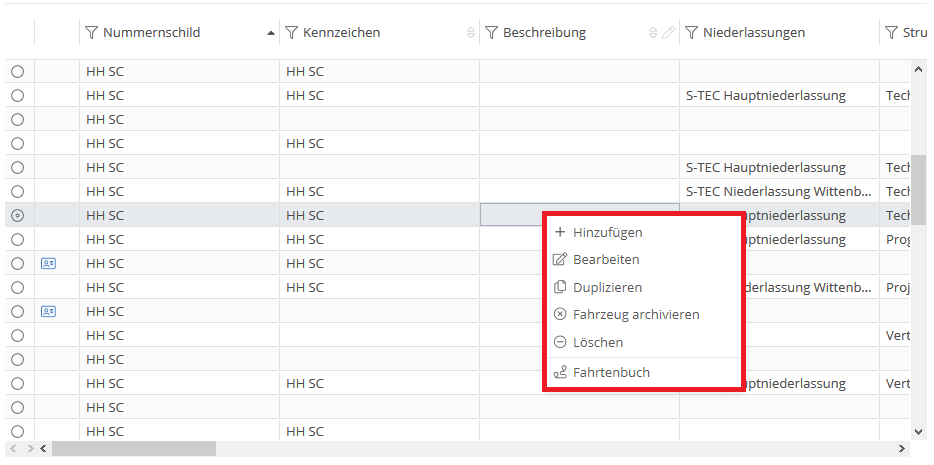
Task: Click the vertical scrollbar down arrow
Action: (x=919, y=431)
